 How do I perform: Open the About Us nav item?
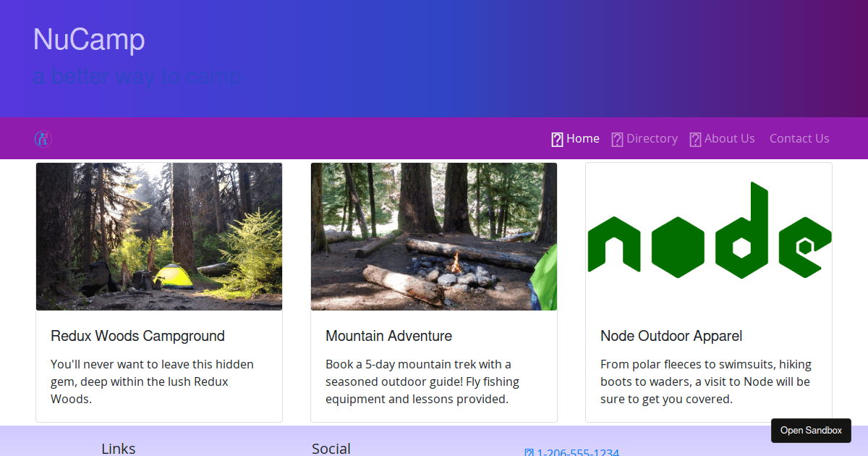722,138
